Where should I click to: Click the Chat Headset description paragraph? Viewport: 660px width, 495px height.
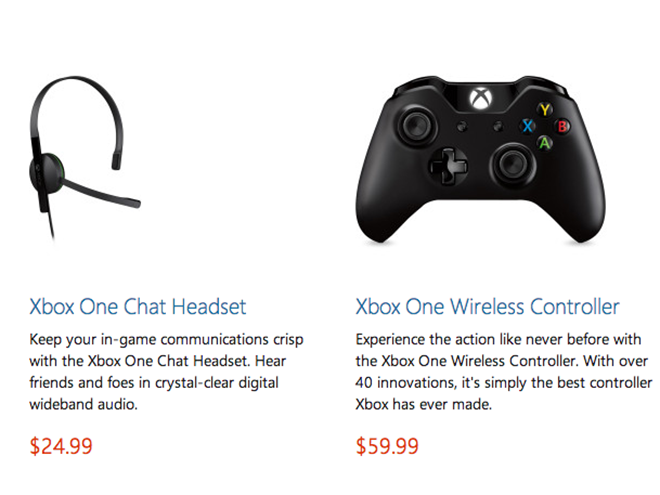click(165, 372)
